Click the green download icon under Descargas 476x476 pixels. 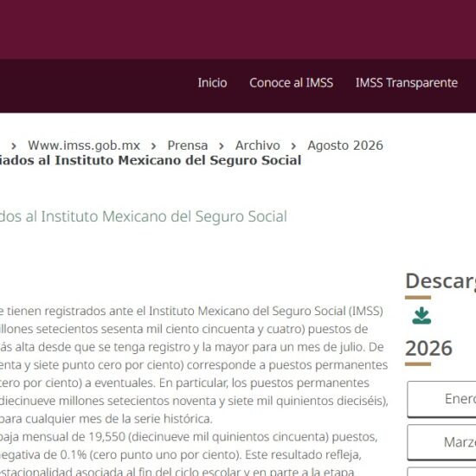(421, 316)
